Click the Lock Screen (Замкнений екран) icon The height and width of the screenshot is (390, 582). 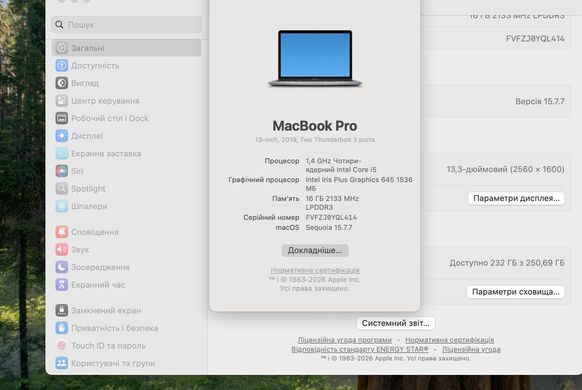tap(62, 310)
